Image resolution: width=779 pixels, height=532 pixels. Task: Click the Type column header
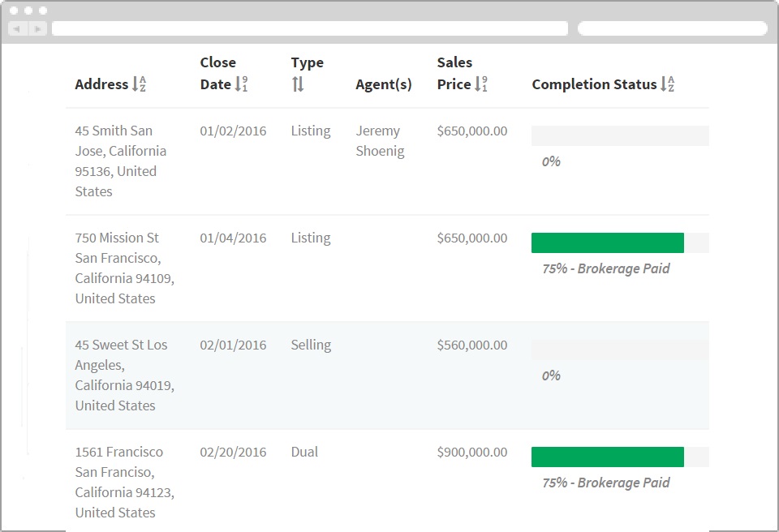pyautogui.click(x=306, y=62)
